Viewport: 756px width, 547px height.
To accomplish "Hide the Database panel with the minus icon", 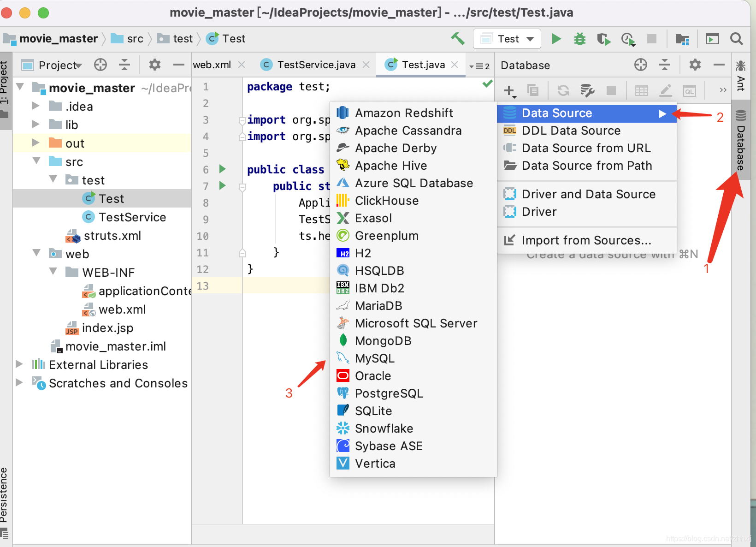I will tap(719, 65).
